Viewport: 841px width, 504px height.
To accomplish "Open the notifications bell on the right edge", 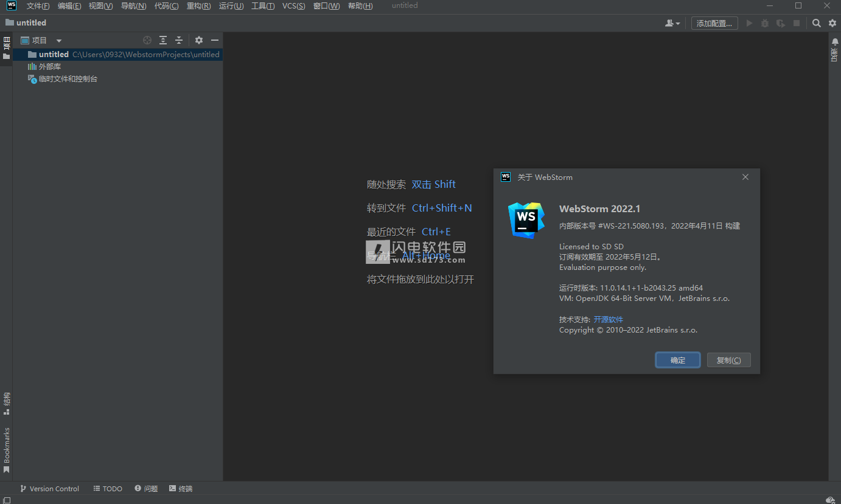I will pos(835,41).
